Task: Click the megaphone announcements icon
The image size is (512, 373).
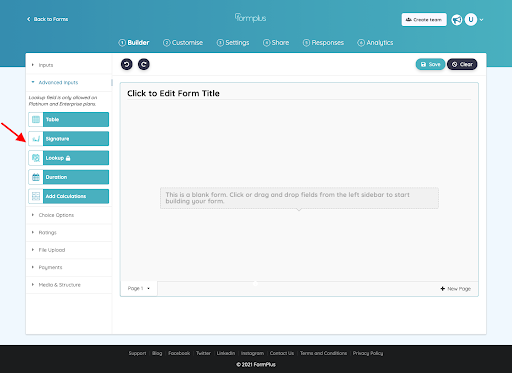Action: [457, 20]
